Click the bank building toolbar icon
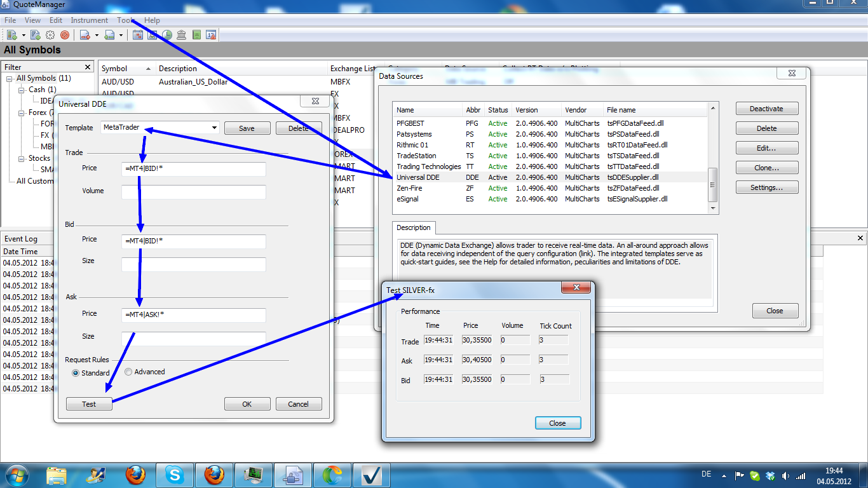The image size is (868, 488). 182,35
